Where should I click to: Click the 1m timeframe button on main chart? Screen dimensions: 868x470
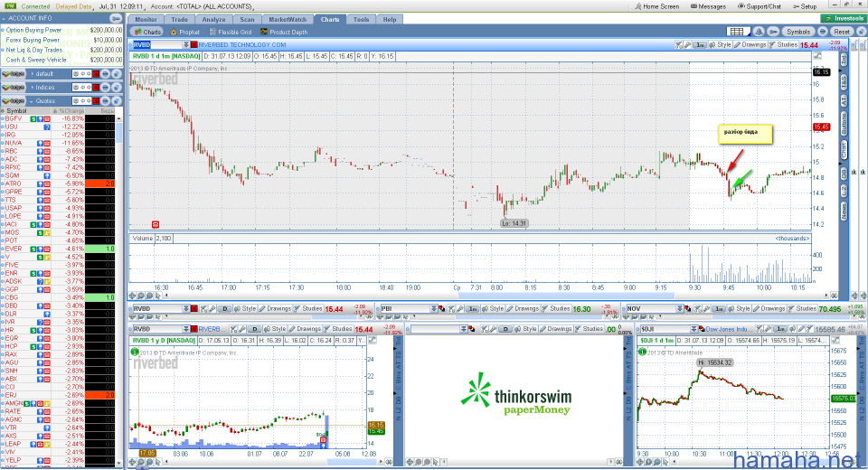(x=700, y=45)
